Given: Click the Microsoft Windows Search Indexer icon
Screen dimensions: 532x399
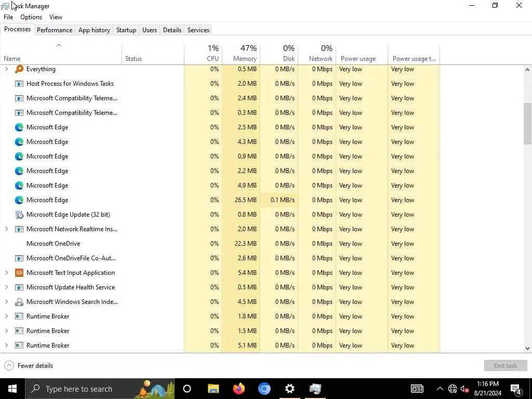Looking at the screenshot, I should pos(19,302).
